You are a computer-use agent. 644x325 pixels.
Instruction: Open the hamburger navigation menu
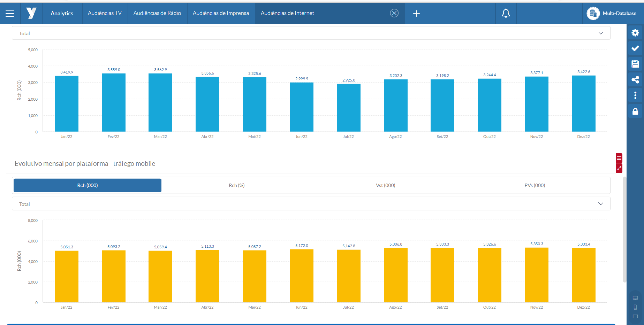(10, 13)
